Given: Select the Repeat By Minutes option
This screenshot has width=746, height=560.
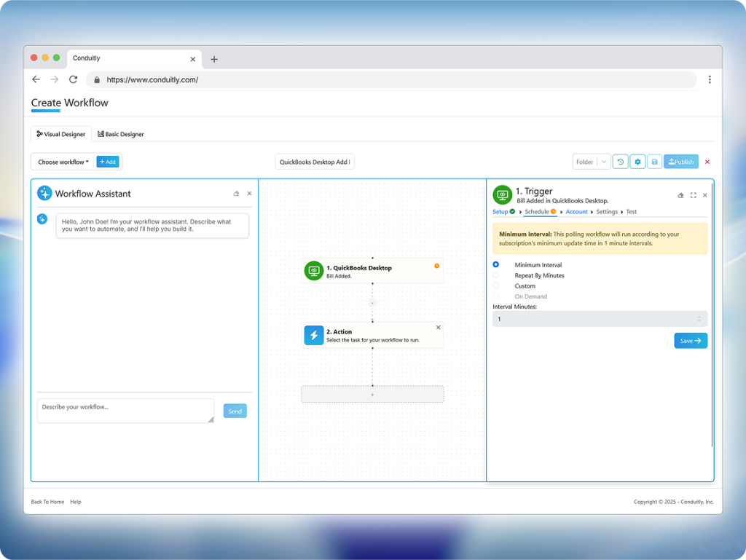Looking at the screenshot, I should (x=496, y=275).
